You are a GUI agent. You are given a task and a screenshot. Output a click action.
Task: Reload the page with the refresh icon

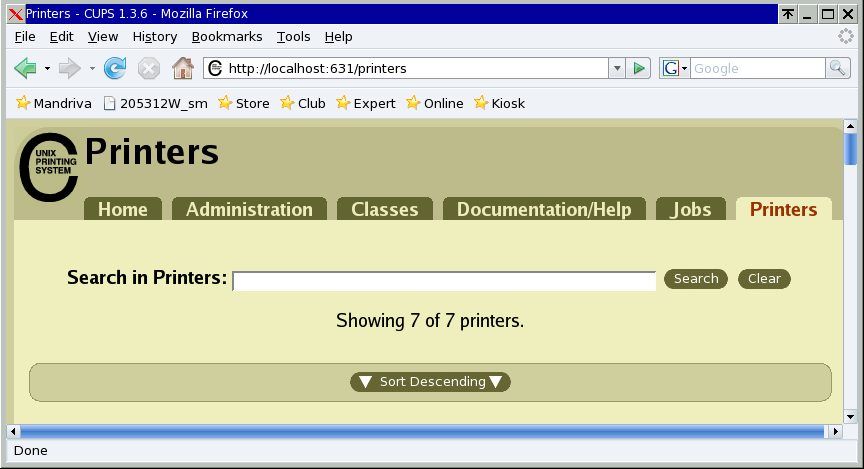(115, 68)
